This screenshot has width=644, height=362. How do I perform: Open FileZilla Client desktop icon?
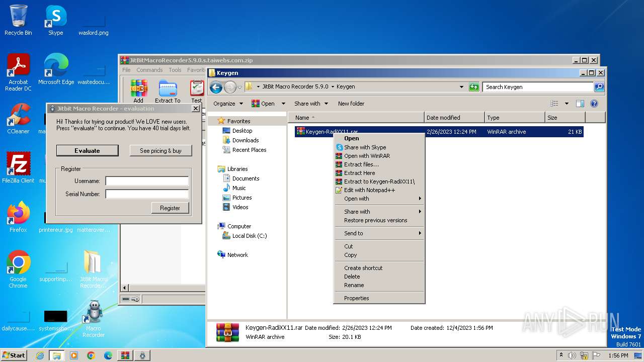click(18, 168)
